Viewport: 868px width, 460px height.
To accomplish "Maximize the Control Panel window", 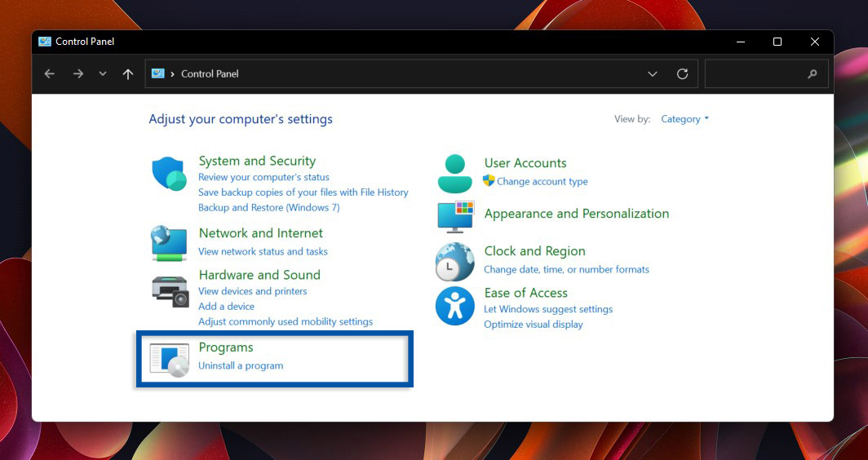I will tap(777, 42).
